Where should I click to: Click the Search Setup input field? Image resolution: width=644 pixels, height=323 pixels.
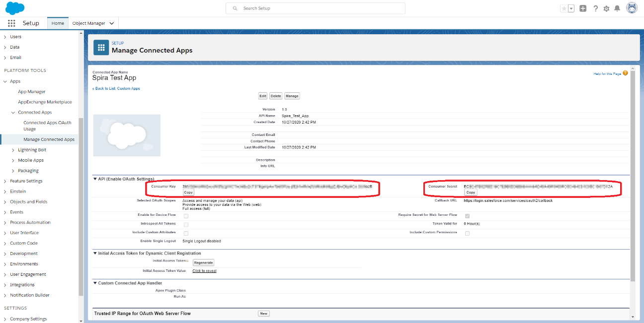coord(316,8)
